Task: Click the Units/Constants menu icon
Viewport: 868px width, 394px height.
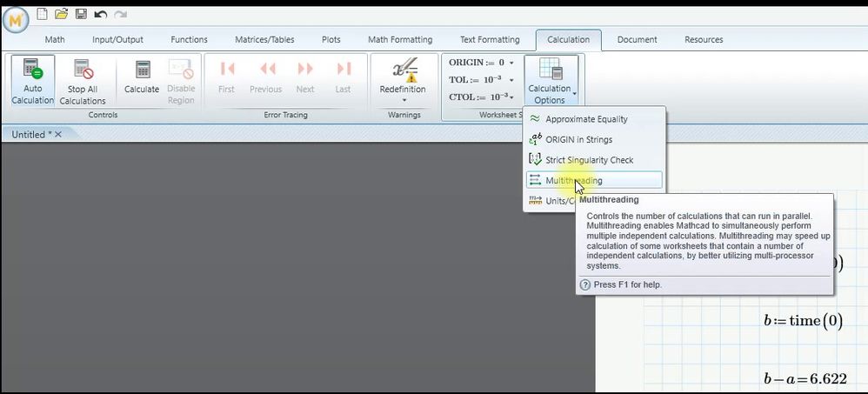Action: [535, 200]
